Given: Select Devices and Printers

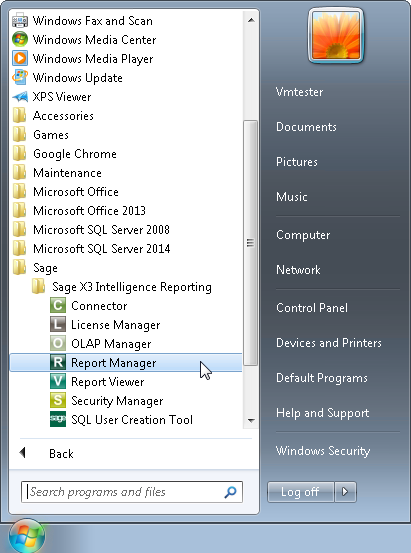Looking at the screenshot, I should pyautogui.click(x=329, y=342).
